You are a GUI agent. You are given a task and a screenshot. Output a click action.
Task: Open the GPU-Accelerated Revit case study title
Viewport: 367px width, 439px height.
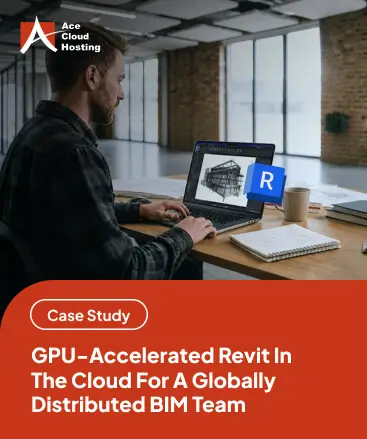pyautogui.click(x=162, y=380)
